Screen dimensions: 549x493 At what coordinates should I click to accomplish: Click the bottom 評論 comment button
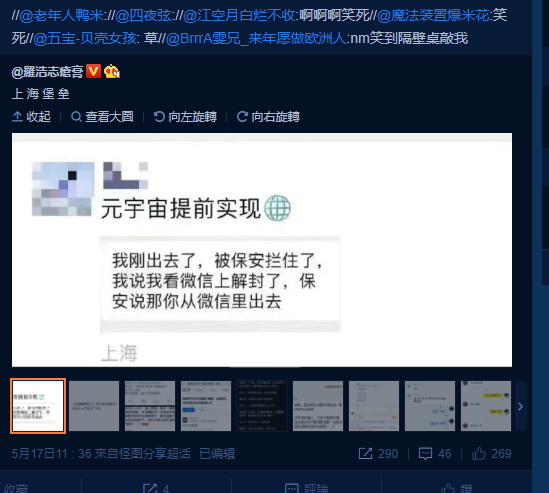pos(307,488)
